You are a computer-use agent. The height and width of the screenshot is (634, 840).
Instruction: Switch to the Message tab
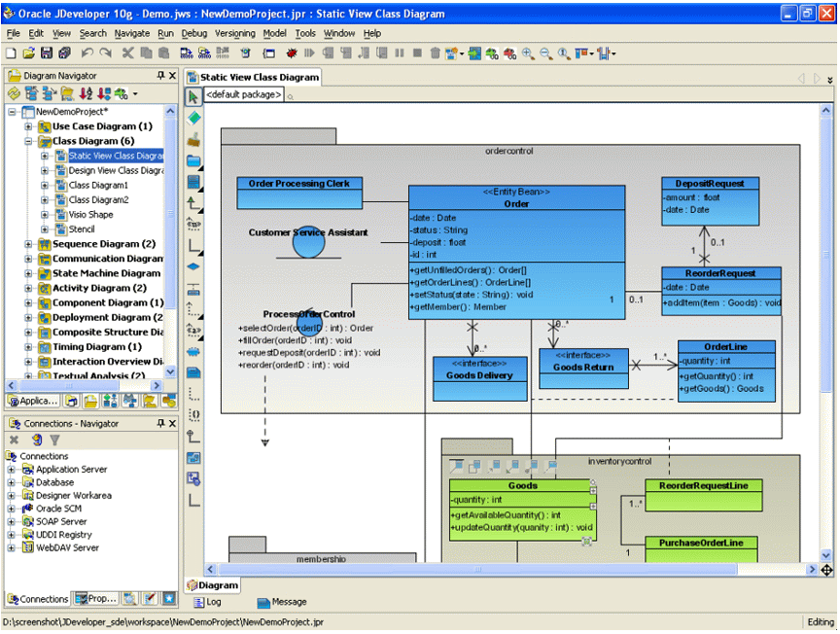click(x=282, y=602)
